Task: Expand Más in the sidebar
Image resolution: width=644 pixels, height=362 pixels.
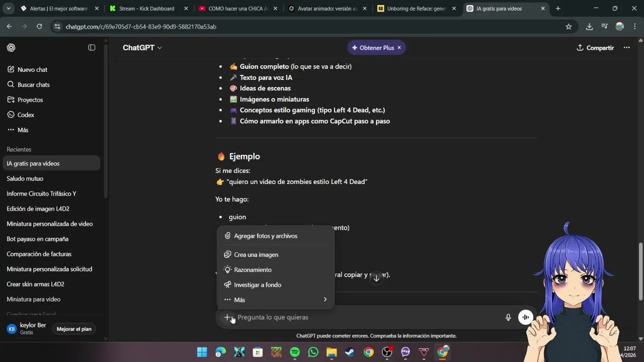Action: pos(51,130)
